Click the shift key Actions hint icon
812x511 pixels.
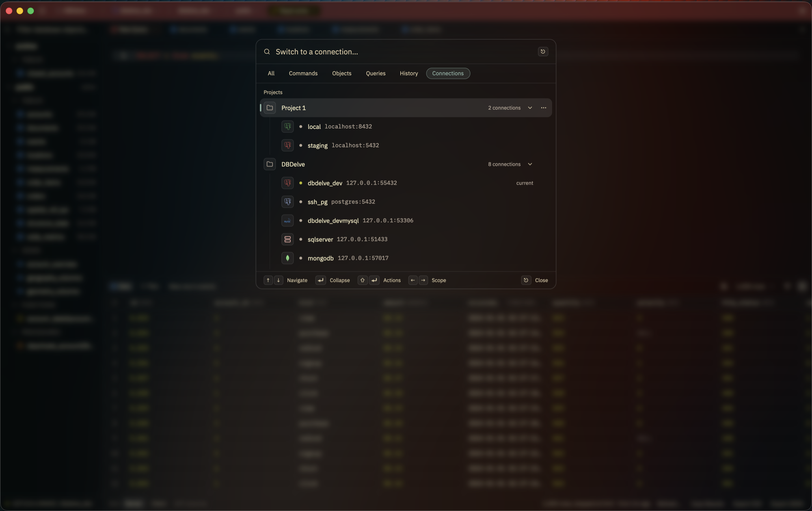click(363, 280)
